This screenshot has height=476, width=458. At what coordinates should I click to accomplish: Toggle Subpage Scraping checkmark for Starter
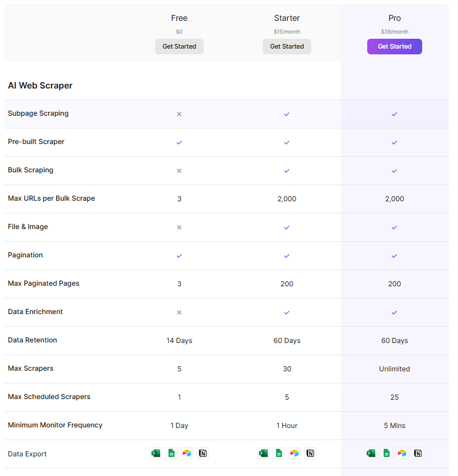[x=287, y=114]
